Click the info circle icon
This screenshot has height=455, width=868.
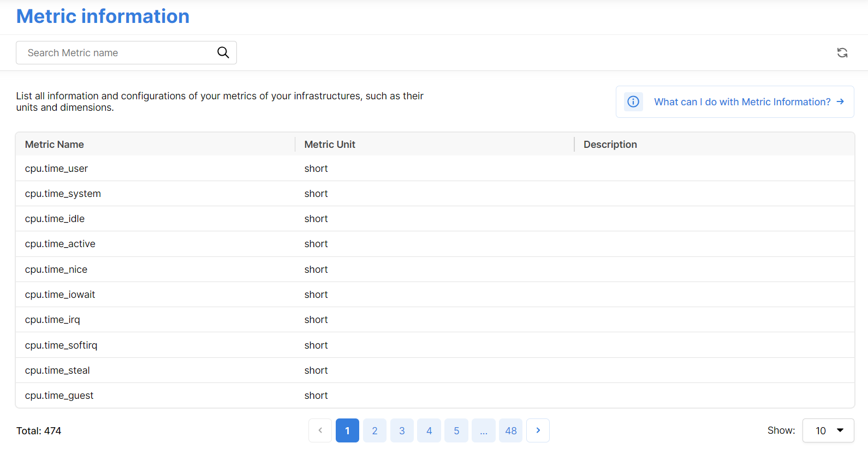tap(633, 101)
